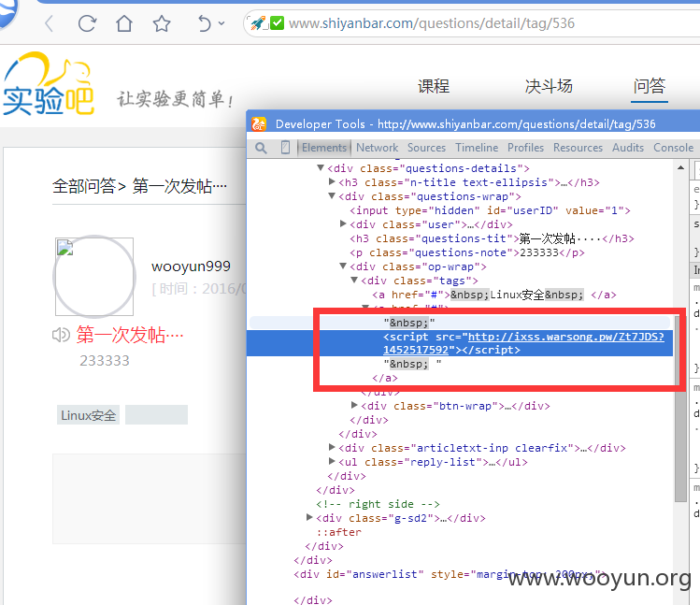Viewport: 700px width, 605px height.
Task: Click the wooyun999 username
Action: (x=191, y=266)
